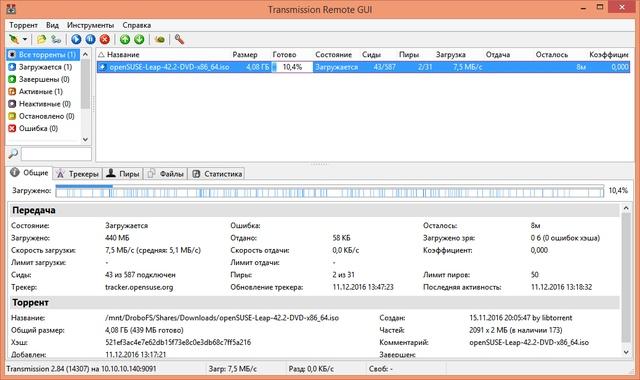640x380 pixels.
Task: Sort by Готово column header
Action: (x=284, y=55)
